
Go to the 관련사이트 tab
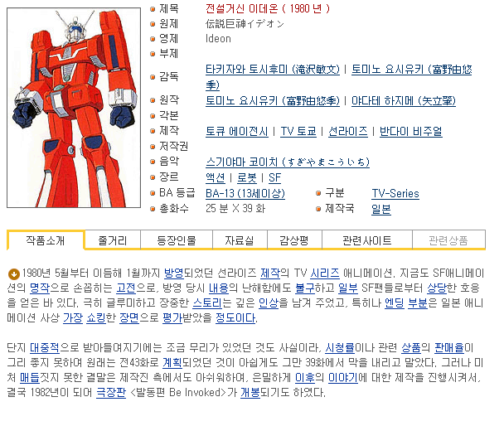pyautogui.click(x=367, y=240)
